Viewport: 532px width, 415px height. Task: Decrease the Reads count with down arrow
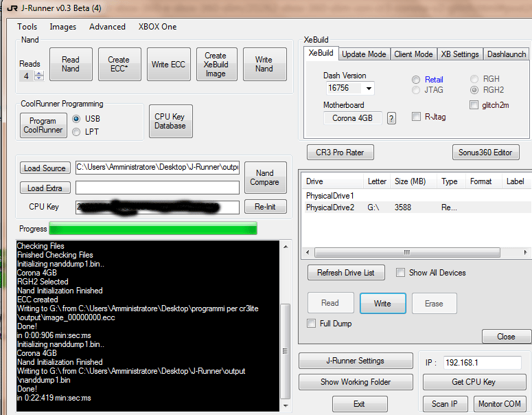[39, 78]
